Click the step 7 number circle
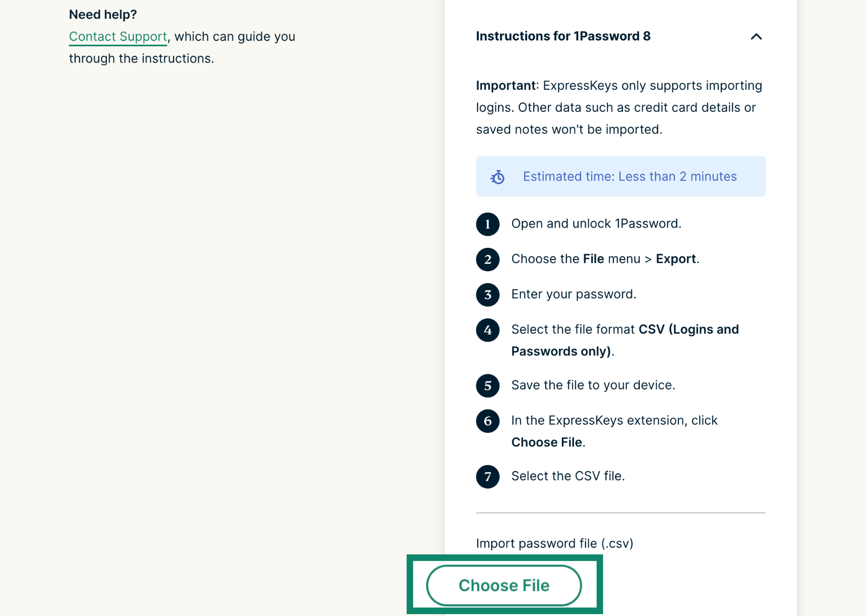 [x=488, y=476]
